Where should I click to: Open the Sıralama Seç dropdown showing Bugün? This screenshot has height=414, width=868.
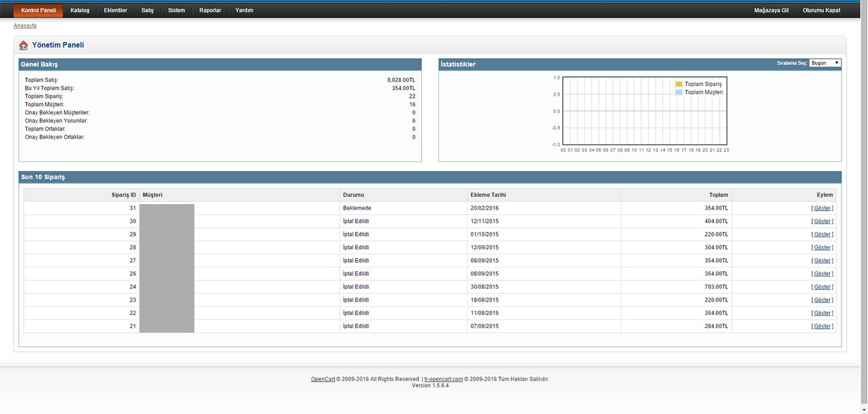pyautogui.click(x=825, y=63)
